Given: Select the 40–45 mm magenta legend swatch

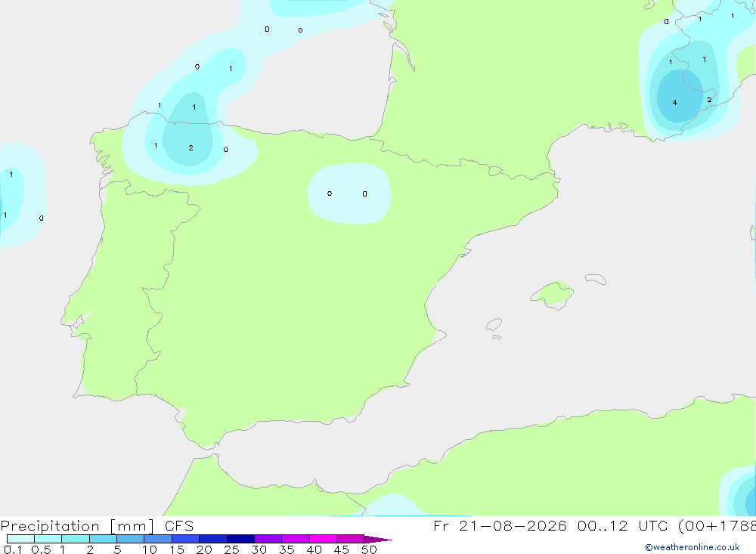Looking at the screenshot, I should click(323, 539).
